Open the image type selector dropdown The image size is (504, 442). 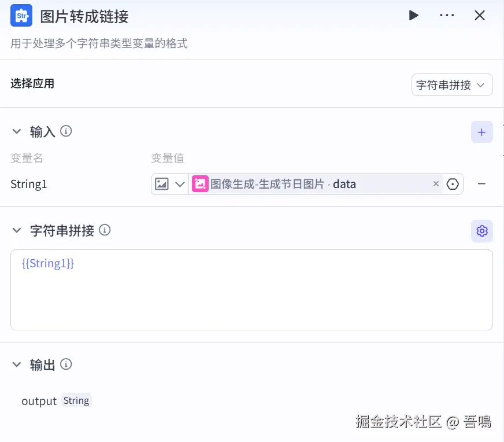(x=170, y=184)
